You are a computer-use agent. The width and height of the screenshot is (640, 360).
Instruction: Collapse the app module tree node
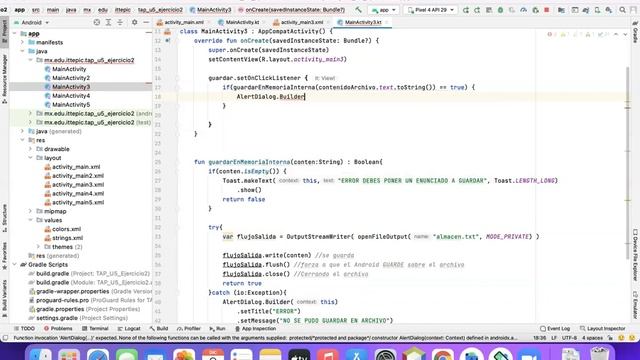click(x=15, y=33)
